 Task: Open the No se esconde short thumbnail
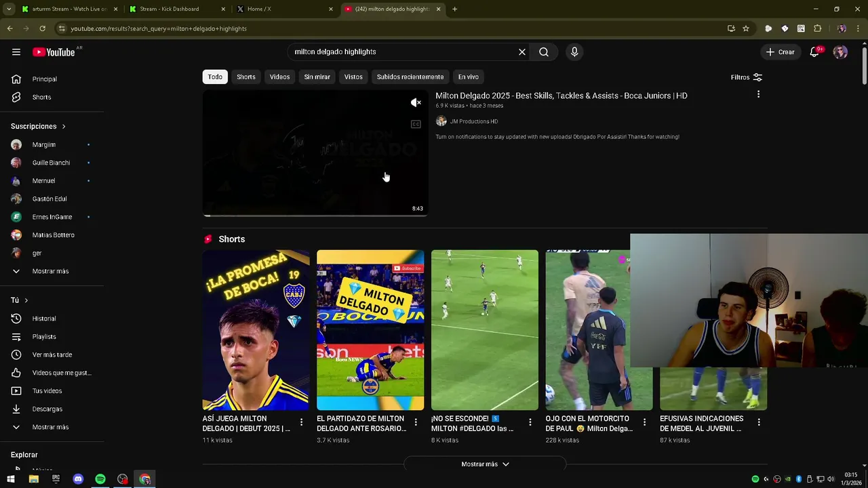pyautogui.click(x=485, y=330)
